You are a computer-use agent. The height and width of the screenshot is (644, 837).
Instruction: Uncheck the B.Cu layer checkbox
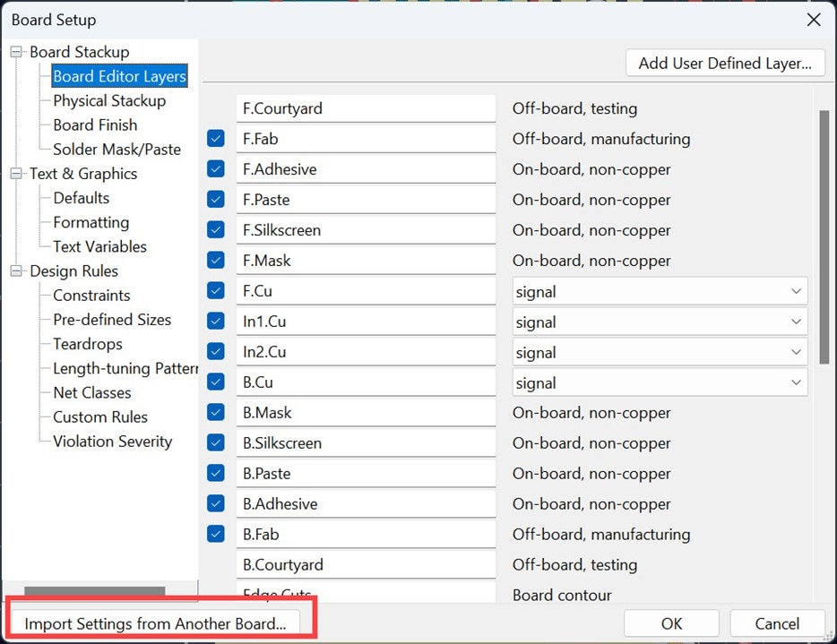(216, 382)
